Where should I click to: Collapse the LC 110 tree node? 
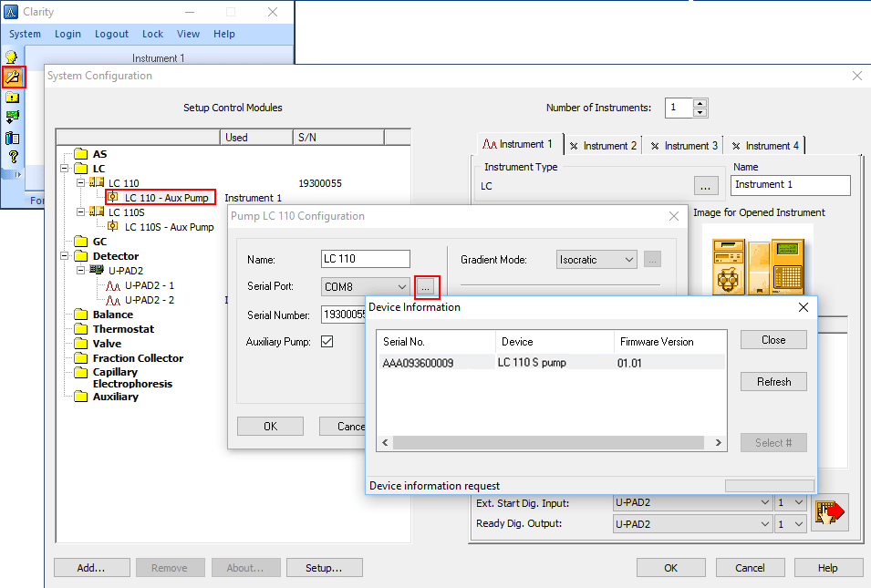(80, 182)
